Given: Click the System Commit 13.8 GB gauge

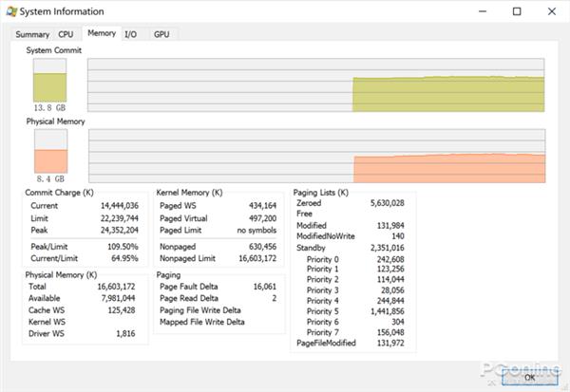Looking at the screenshot, I should [49, 83].
